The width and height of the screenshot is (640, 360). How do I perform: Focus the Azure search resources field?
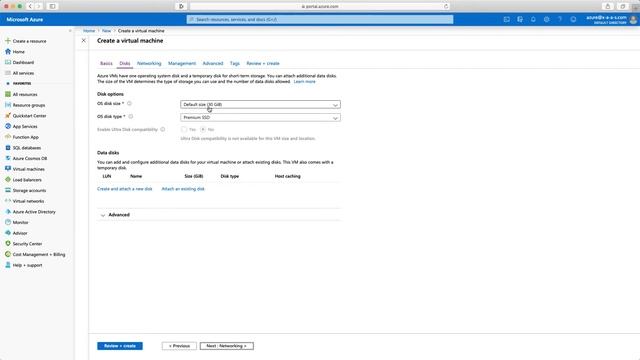point(320,19)
